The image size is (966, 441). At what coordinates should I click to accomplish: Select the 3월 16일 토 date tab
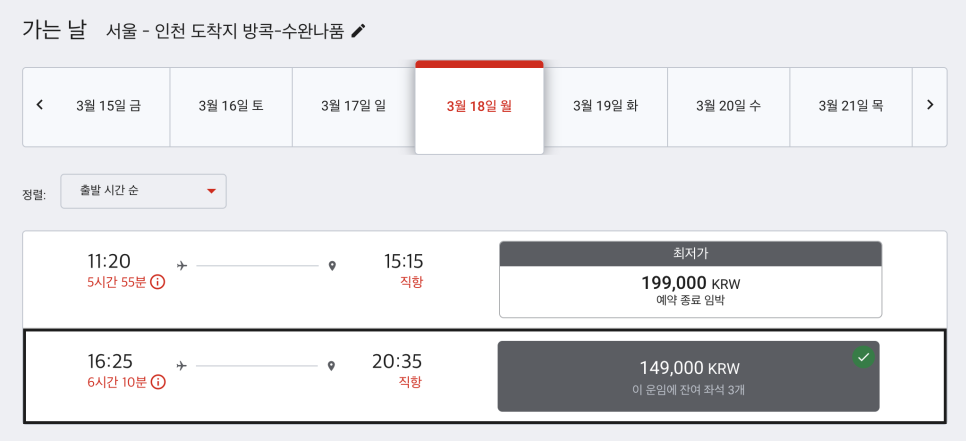pyautogui.click(x=231, y=106)
